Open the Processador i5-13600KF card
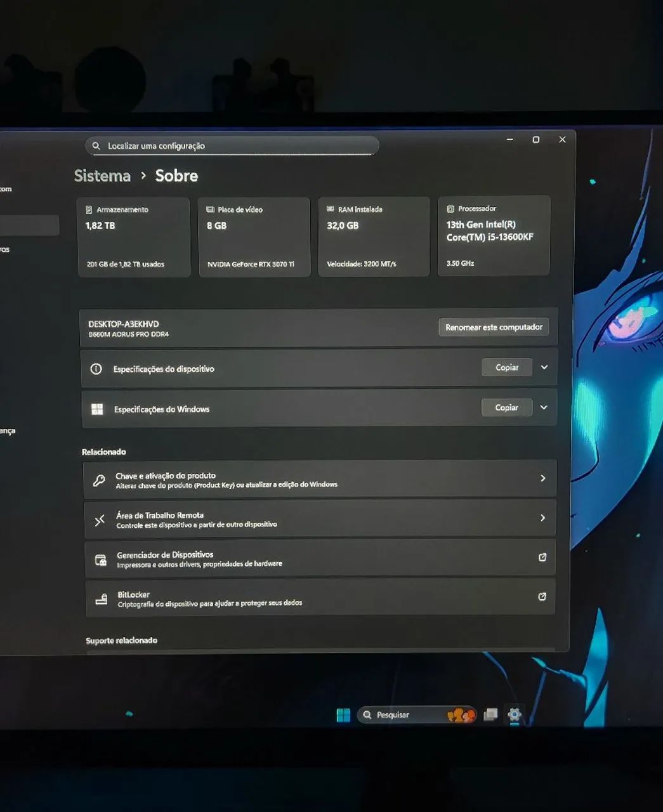This screenshot has width=663, height=812. (x=494, y=235)
